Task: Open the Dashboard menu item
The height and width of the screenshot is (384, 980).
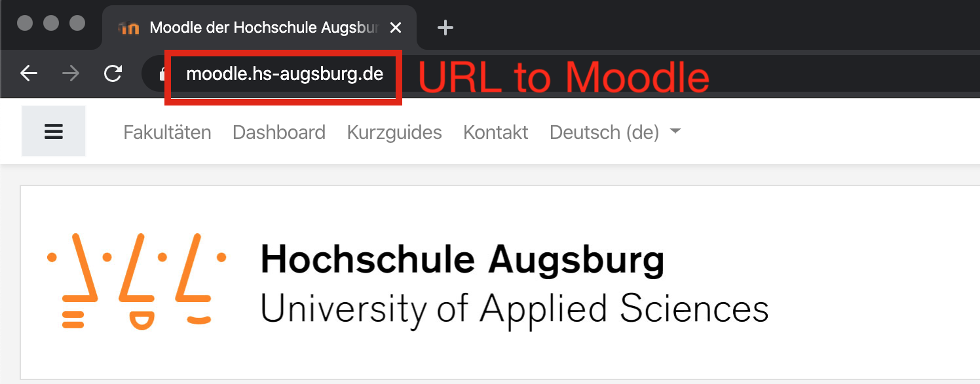Action: pos(279,132)
